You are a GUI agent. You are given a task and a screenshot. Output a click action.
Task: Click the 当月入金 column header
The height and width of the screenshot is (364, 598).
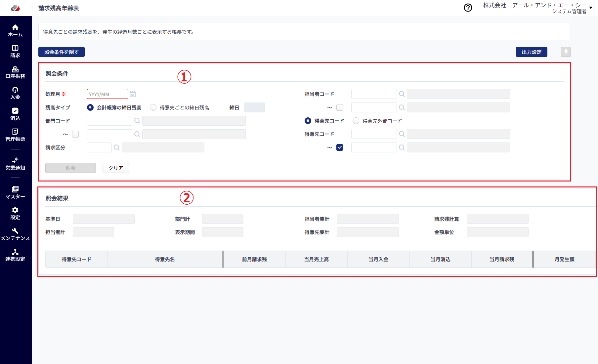[378, 259]
